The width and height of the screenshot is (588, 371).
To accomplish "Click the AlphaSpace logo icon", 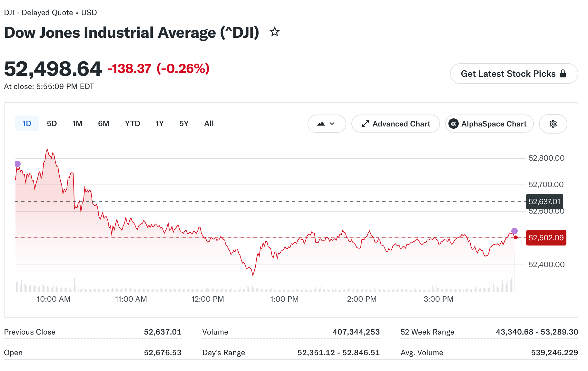I will [x=454, y=124].
